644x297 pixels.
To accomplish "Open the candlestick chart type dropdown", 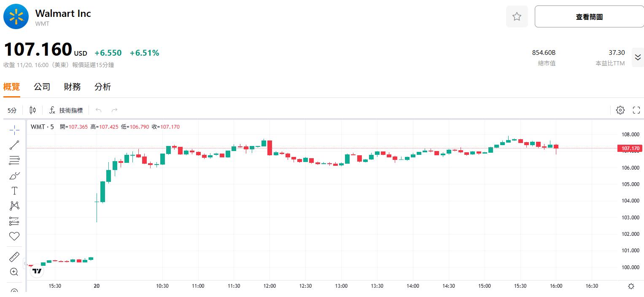I will (33, 110).
